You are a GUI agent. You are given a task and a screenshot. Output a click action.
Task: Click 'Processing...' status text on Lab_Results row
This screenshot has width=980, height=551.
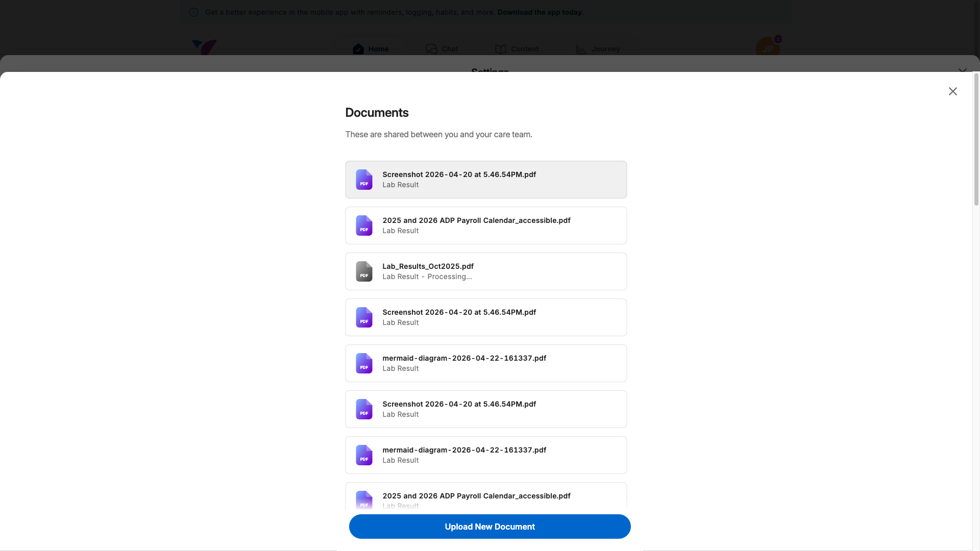pos(449,277)
